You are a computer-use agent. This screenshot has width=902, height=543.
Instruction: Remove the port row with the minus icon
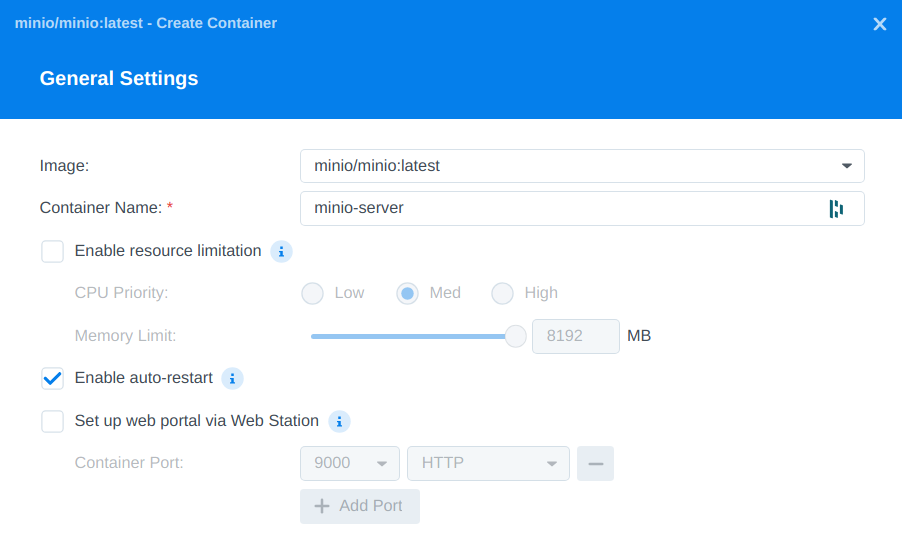[x=595, y=464]
